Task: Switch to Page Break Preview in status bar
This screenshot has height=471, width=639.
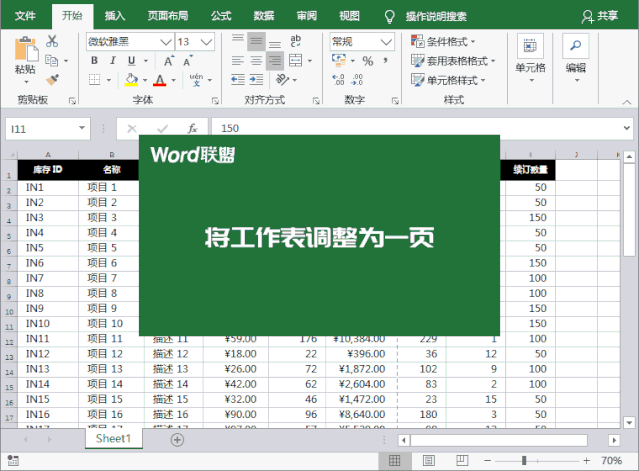Action: click(462, 461)
